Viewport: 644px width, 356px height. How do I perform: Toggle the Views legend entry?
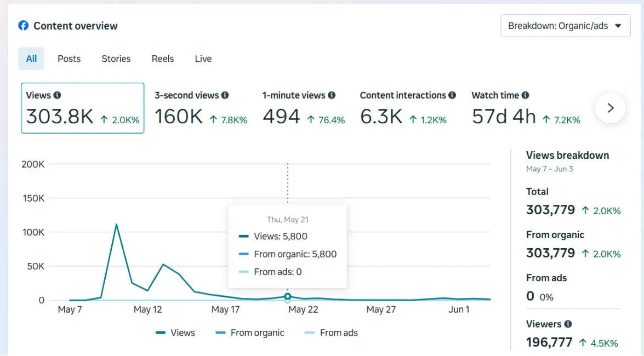(175, 332)
